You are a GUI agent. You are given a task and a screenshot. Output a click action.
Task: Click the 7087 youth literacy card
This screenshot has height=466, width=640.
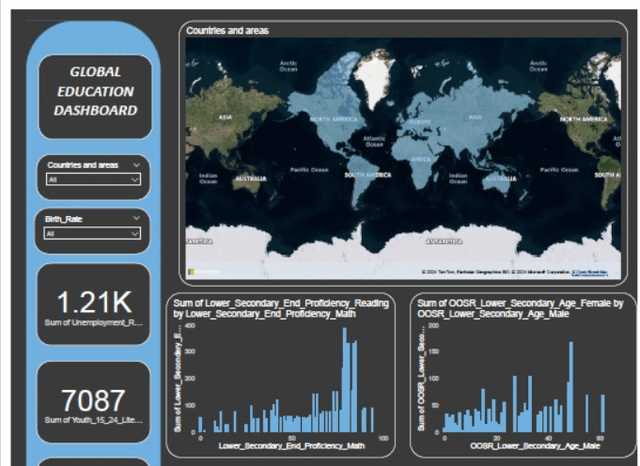pos(93,402)
